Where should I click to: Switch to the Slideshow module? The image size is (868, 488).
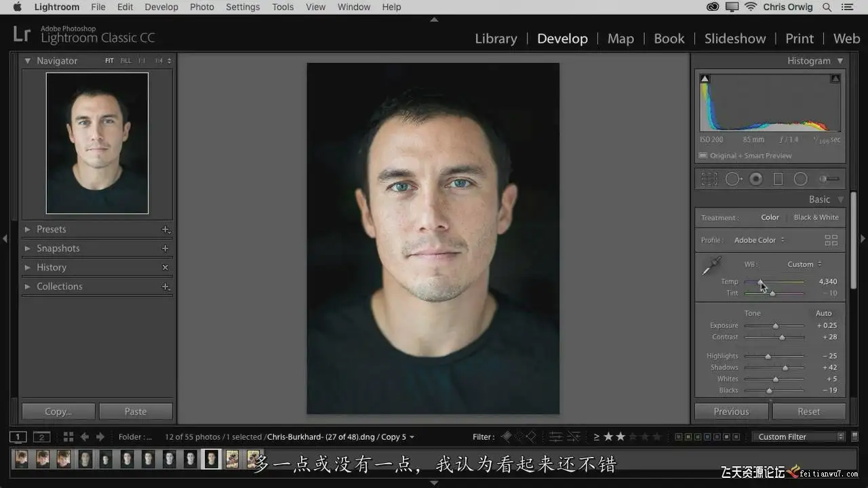click(735, 39)
